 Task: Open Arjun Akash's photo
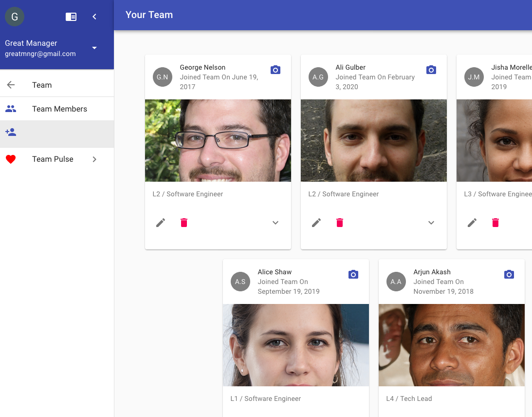(x=452, y=345)
